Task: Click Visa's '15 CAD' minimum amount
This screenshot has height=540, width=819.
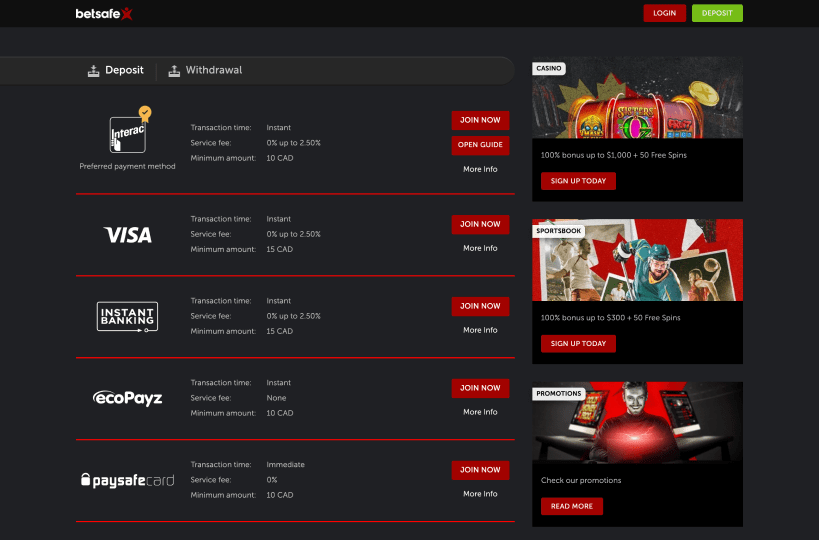Action: tap(280, 250)
